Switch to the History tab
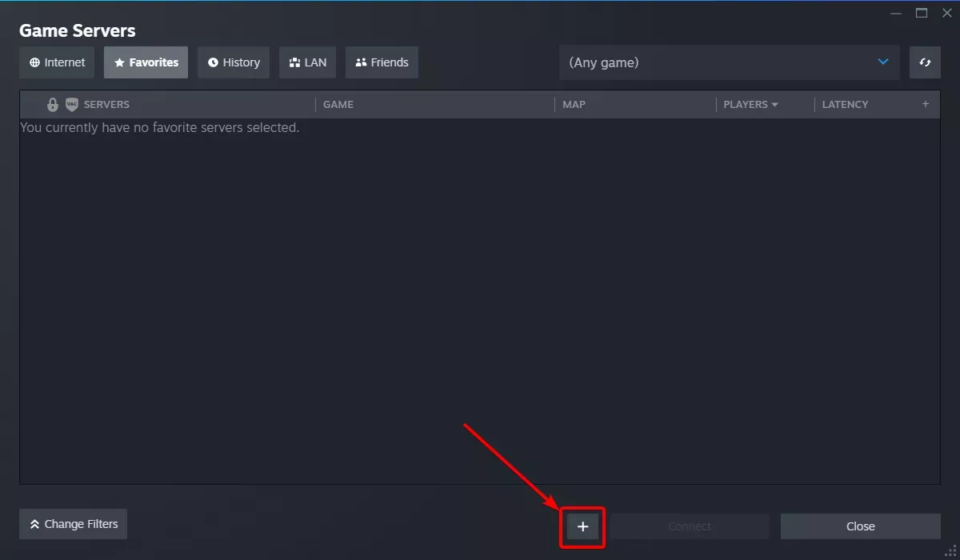 [x=233, y=62]
